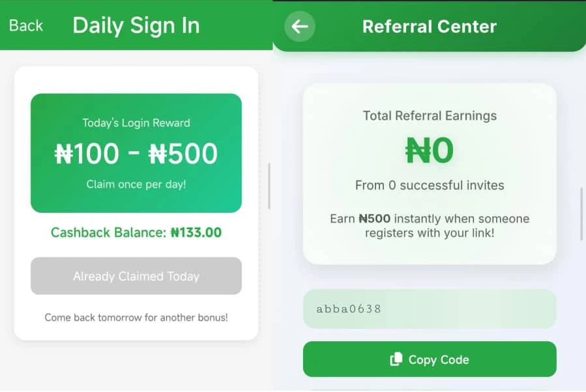586x392 pixels.
Task: Click the "Daily Sign In" title in the header
Action: click(136, 26)
